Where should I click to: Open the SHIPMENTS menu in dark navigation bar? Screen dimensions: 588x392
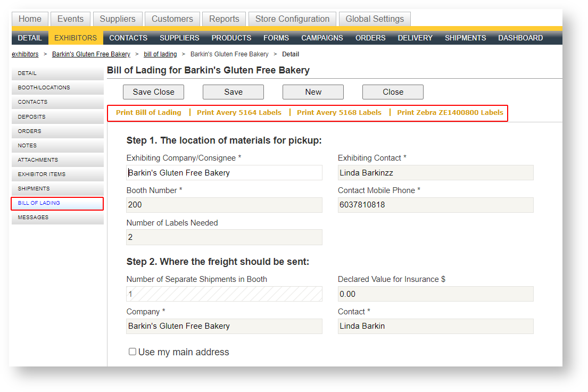465,38
